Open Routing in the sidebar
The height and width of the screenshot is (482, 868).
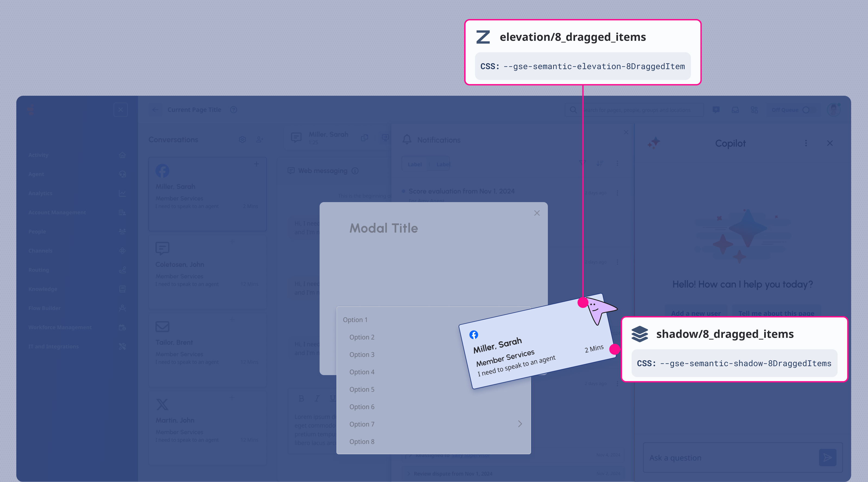click(77, 270)
